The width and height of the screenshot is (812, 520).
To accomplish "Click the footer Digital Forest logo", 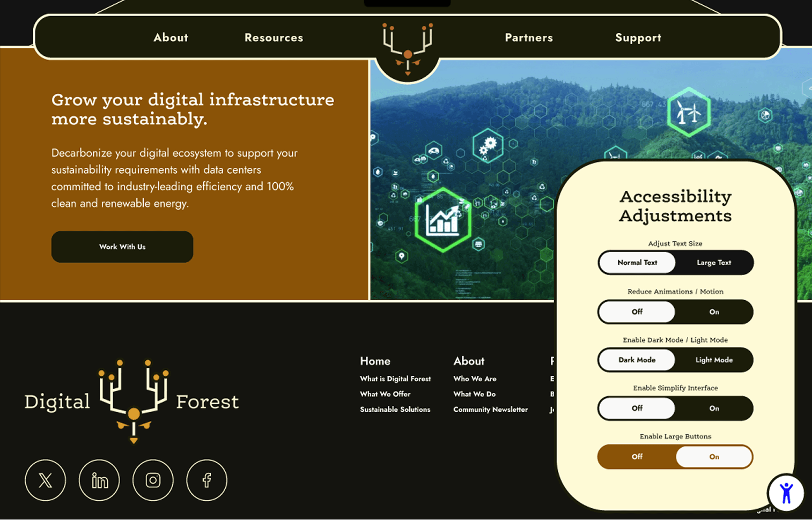I will click(132, 402).
